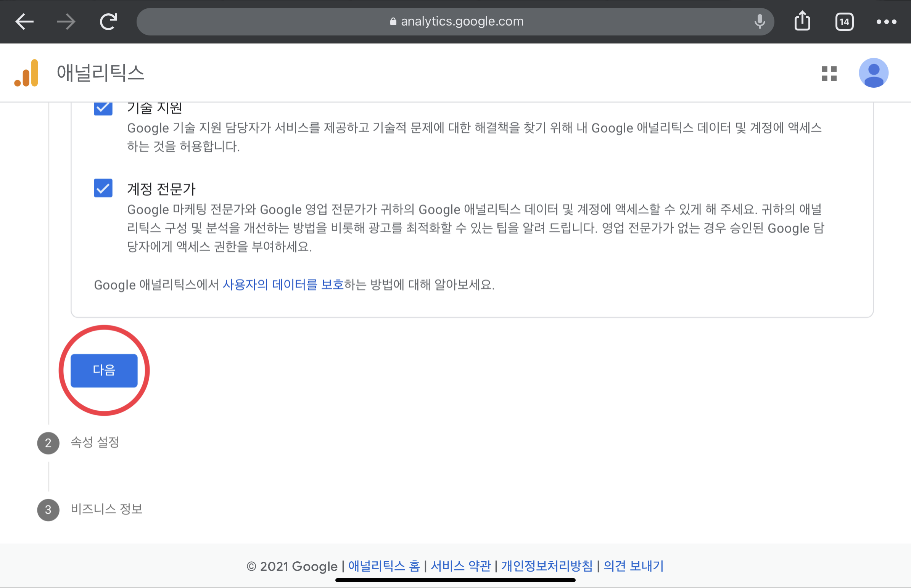Open the 사용자의 데이터를 보호 link

283,284
